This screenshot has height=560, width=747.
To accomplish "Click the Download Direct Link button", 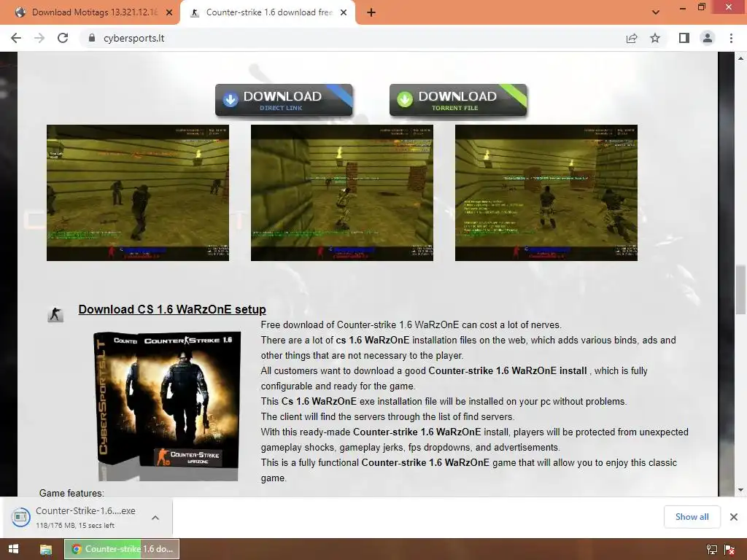I will click(x=284, y=100).
